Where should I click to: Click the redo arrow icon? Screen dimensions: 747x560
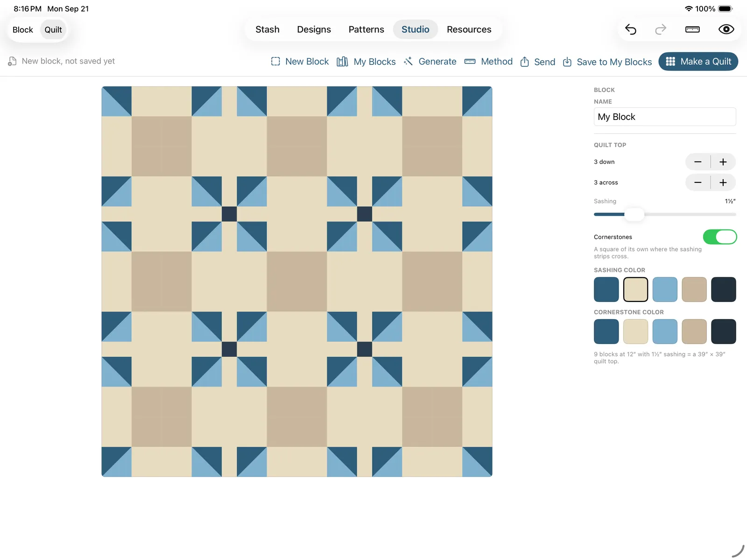[661, 29]
